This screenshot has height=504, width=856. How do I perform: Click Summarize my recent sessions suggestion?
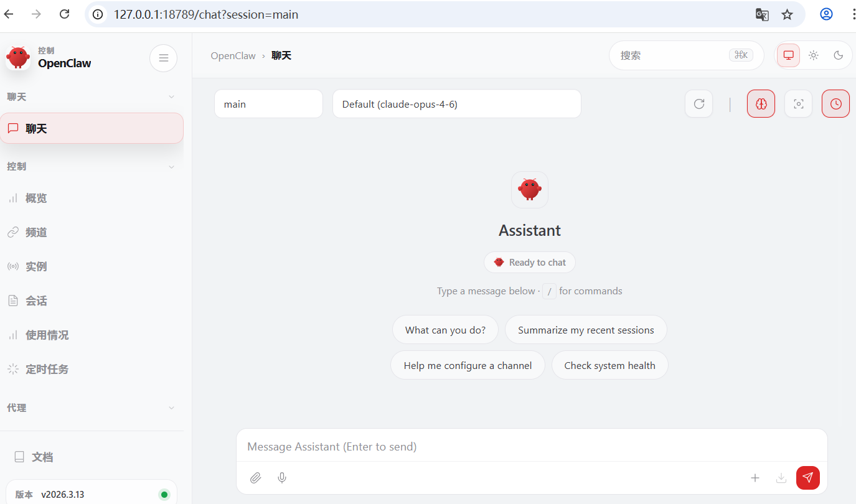coord(586,330)
